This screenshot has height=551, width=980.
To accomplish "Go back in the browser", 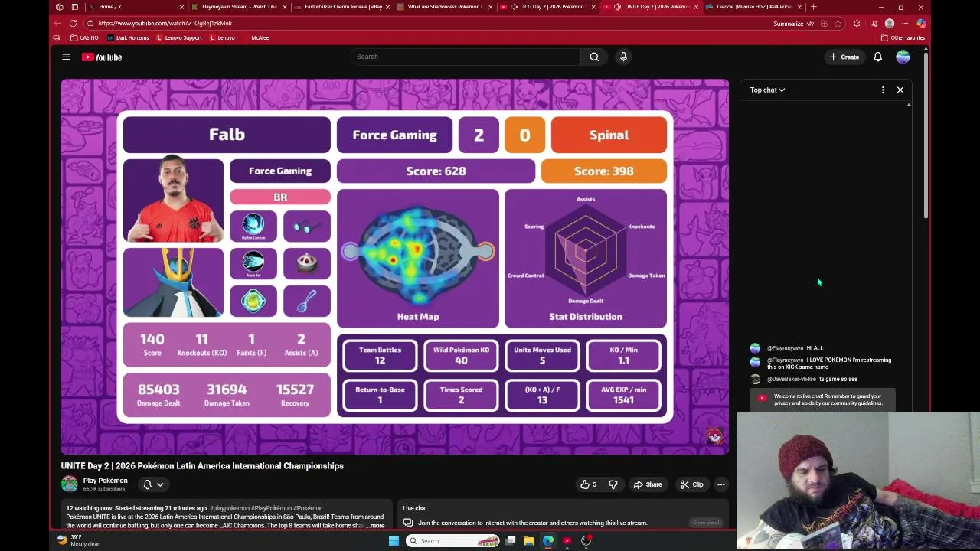I will pos(58,24).
